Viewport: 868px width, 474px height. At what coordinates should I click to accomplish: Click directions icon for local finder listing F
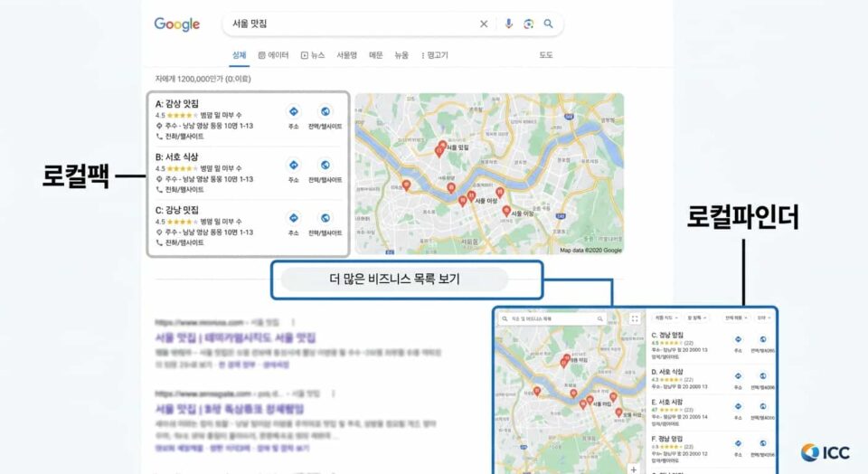738,443
